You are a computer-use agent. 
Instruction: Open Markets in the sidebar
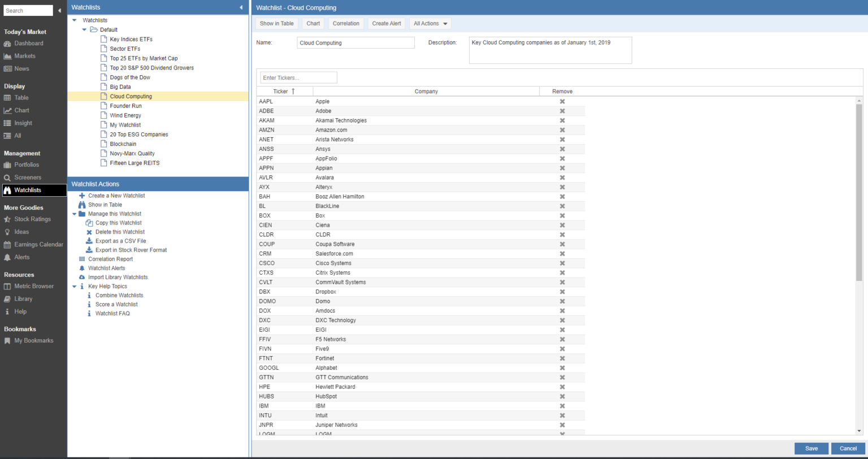click(x=24, y=56)
